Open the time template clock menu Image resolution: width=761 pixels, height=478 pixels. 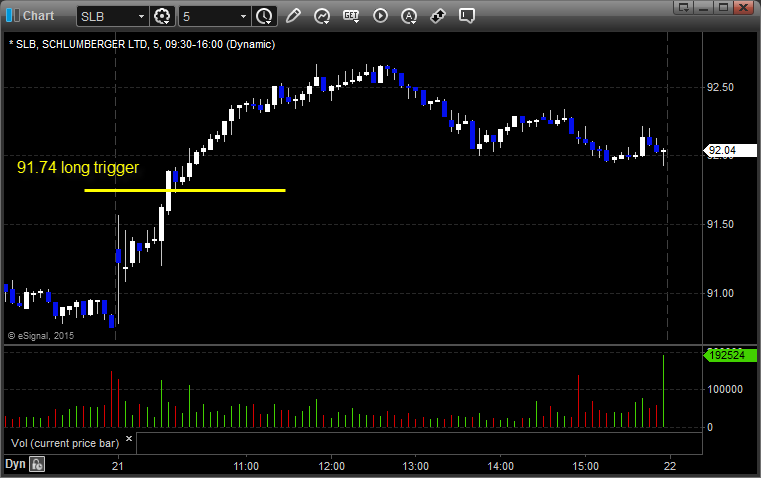coord(265,16)
